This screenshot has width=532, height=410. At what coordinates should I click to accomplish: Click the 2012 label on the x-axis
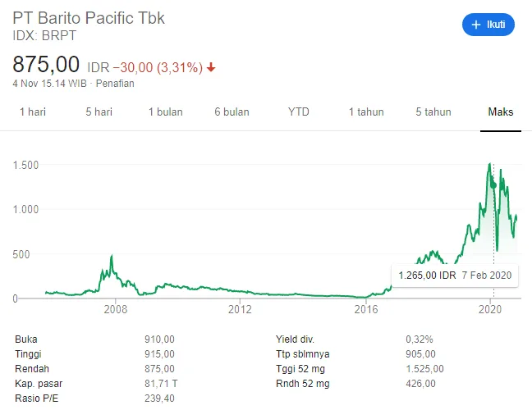click(x=240, y=309)
